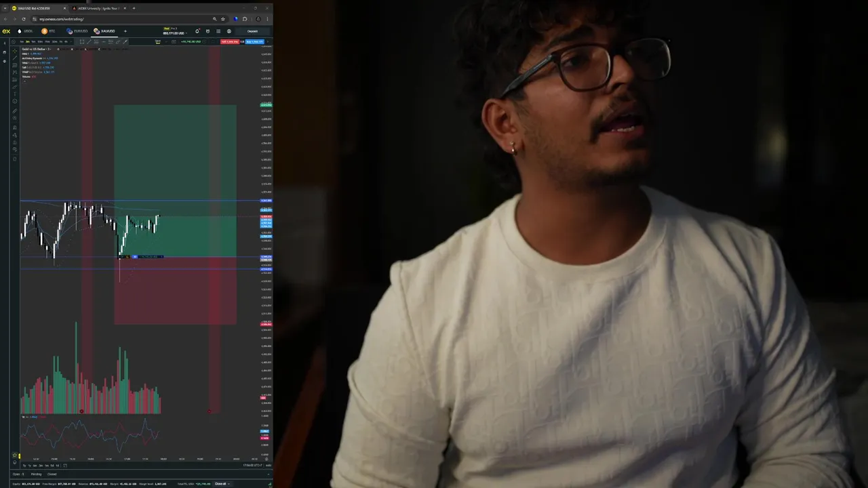Open the apps grid icon
This screenshot has width=868, height=488.
click(x=218, y=31)
